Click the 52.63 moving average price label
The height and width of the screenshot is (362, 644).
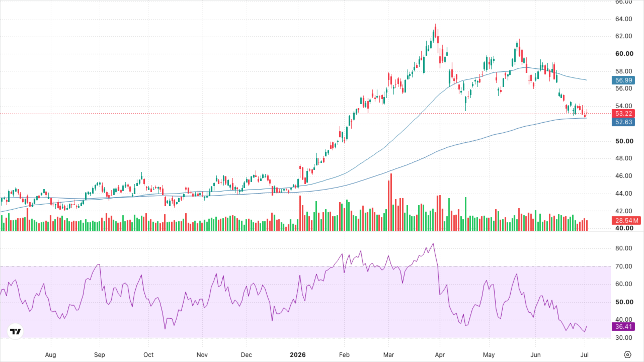(x=623, y=122)
